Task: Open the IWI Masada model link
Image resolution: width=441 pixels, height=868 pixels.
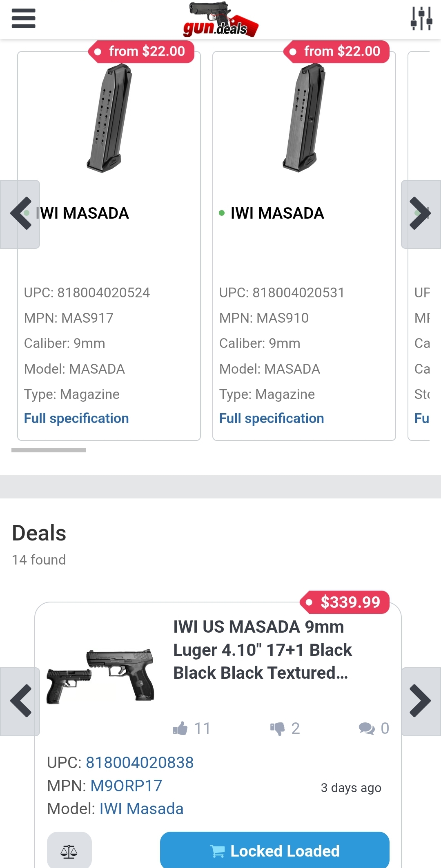Action: (141, 808)
